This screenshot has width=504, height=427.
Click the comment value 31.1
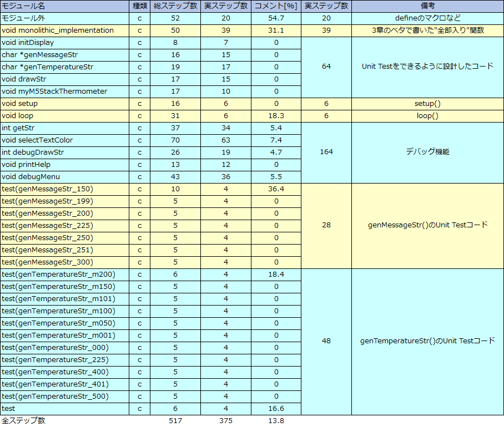click(276, 30)
